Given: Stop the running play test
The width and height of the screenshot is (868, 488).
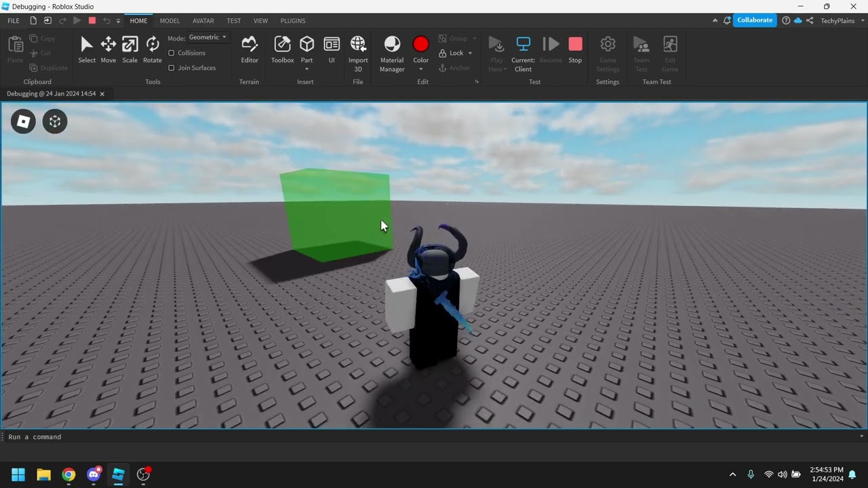Looking at the screenshot, I should [x=575, y=50].
